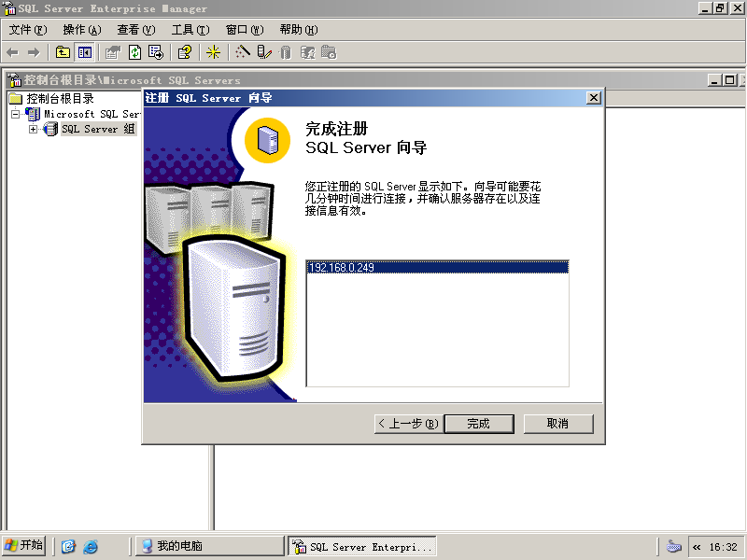Screen dimensions: 747x560
Task: Click the 16:32 taskbar clock
Action: pos(723,547)
